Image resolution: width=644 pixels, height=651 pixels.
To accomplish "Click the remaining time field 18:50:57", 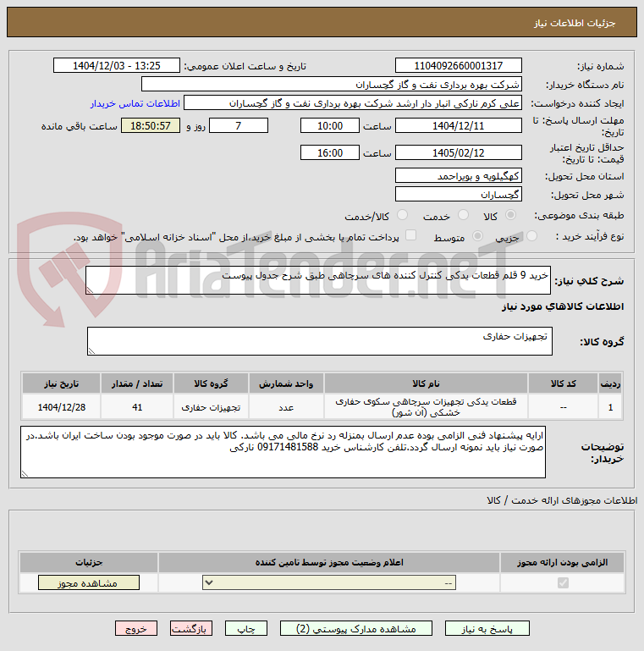I will [x=151, y=125].
